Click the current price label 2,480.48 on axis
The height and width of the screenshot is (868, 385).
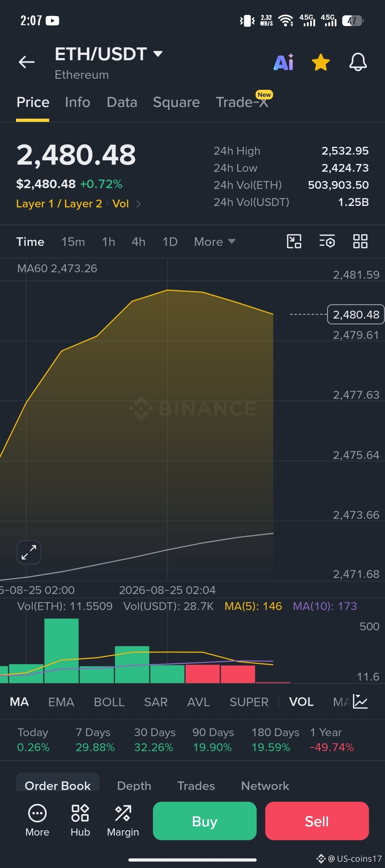click(356, 314)
